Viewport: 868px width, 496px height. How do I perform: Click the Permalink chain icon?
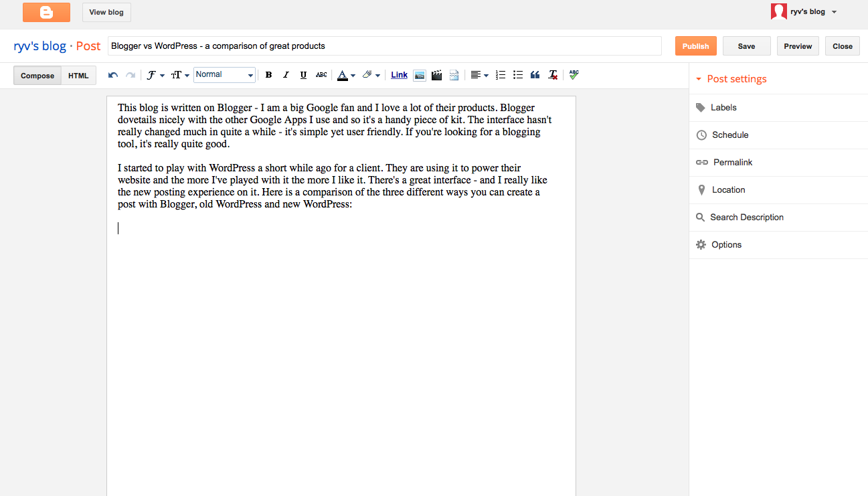point(702,163)
